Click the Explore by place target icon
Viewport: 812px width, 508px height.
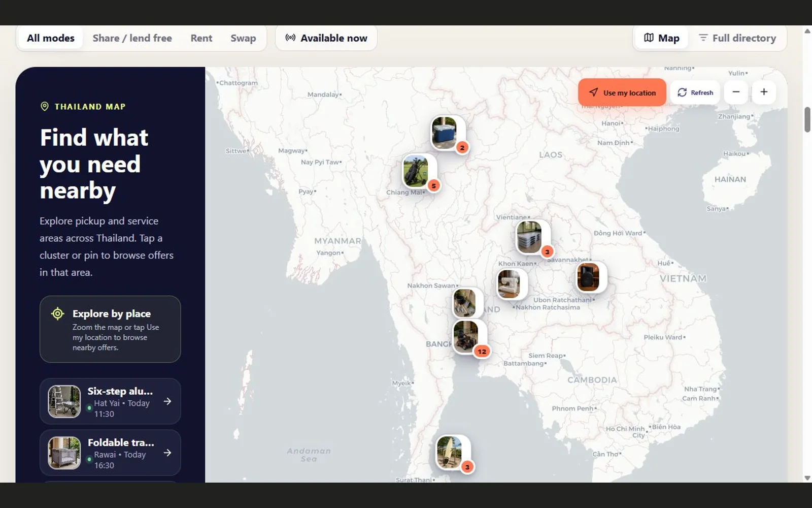point(58,314)
